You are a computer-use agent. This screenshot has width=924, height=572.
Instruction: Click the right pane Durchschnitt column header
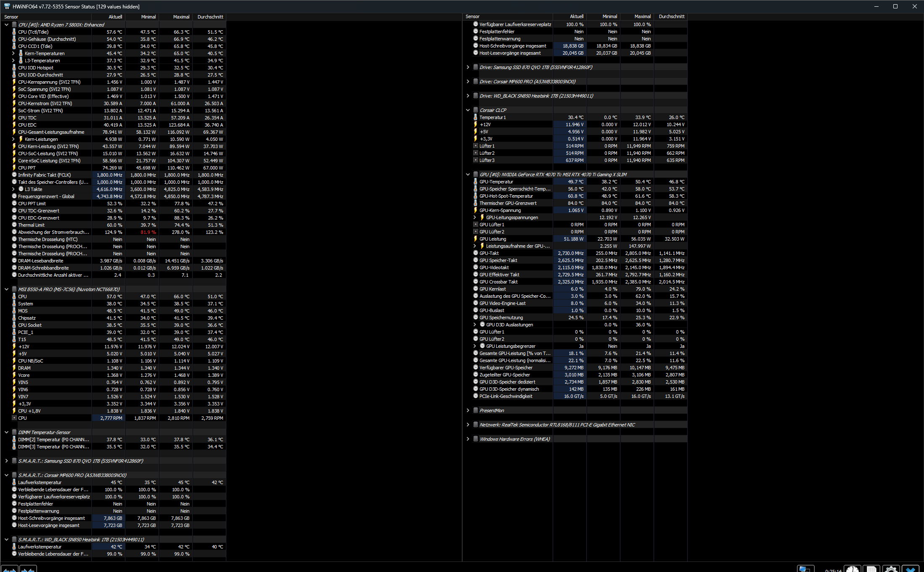click(x=671, y=16)
